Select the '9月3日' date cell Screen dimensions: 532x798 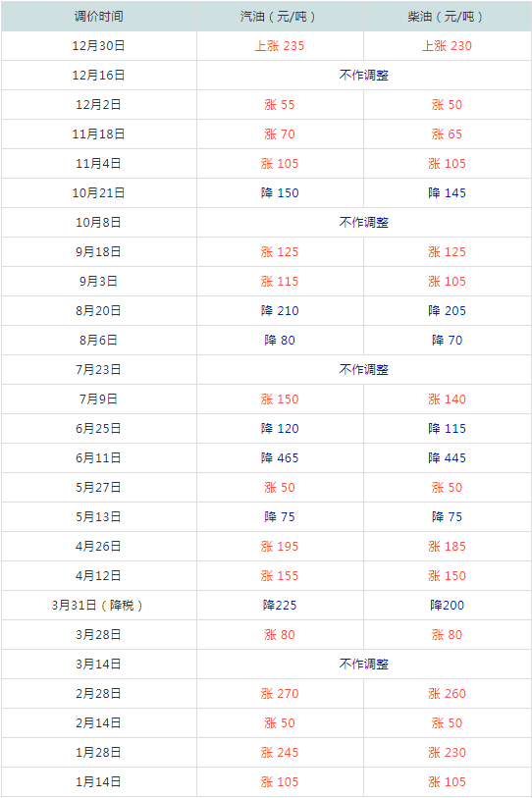99,282
